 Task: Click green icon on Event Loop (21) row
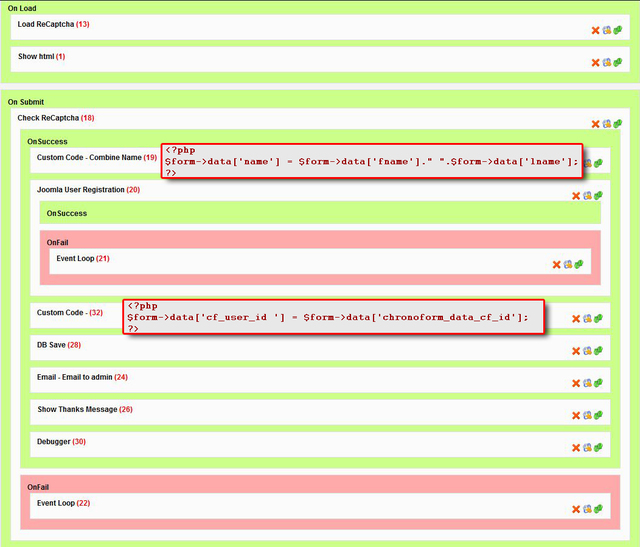pyautogui.click(x=579, y=264)
